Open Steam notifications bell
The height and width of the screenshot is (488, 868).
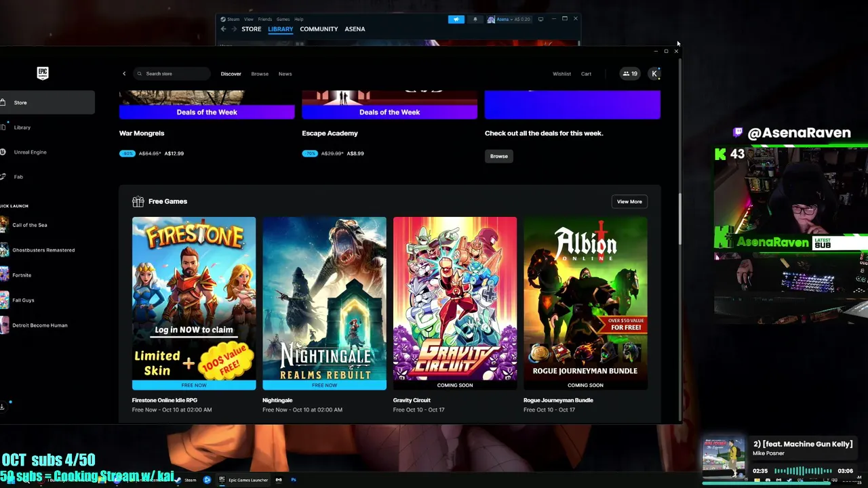pyautogui.click(x=475, y=19)
